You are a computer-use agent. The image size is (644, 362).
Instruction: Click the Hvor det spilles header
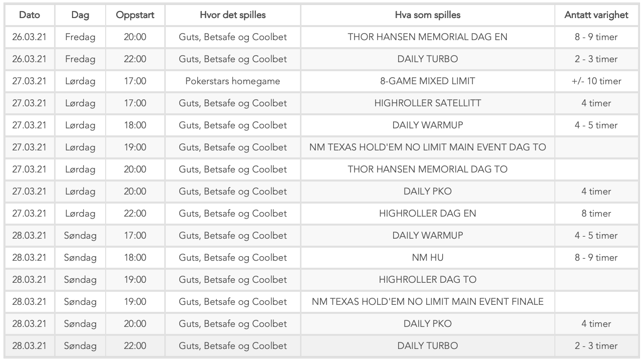pyautogui.click(x=233, y=15)
